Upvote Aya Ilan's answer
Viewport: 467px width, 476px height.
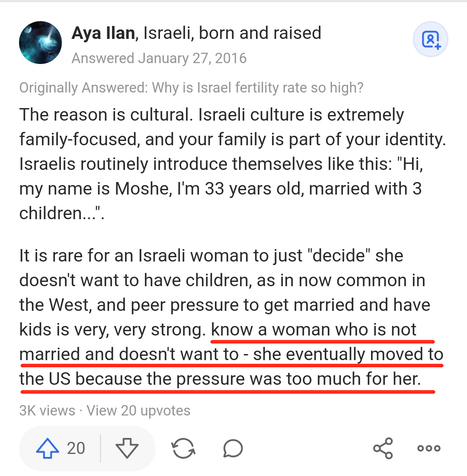pyautogui.click(x=47, y=448)
